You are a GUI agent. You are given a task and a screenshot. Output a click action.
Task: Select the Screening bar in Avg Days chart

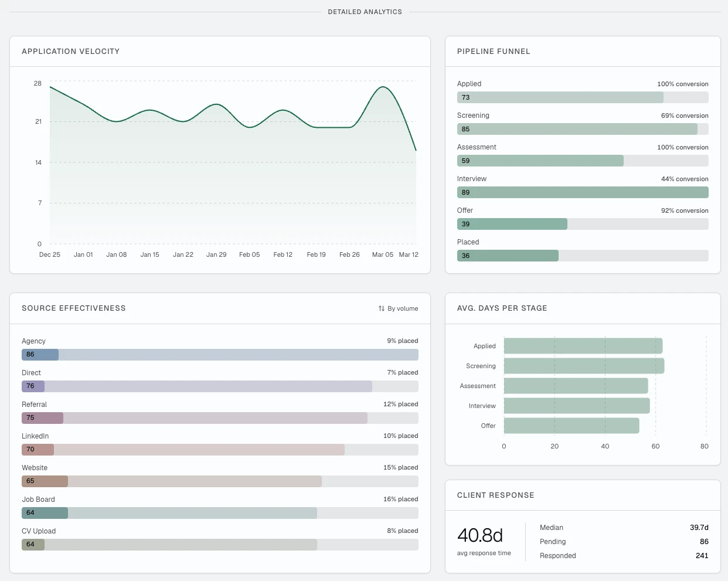[x=583, y=366]
